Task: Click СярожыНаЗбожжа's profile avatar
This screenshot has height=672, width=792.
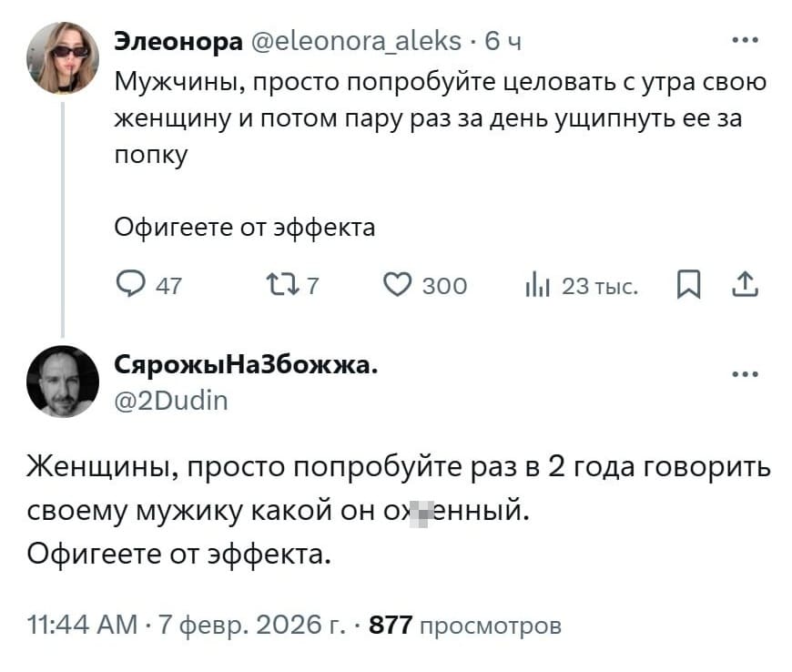Action: 63,382
